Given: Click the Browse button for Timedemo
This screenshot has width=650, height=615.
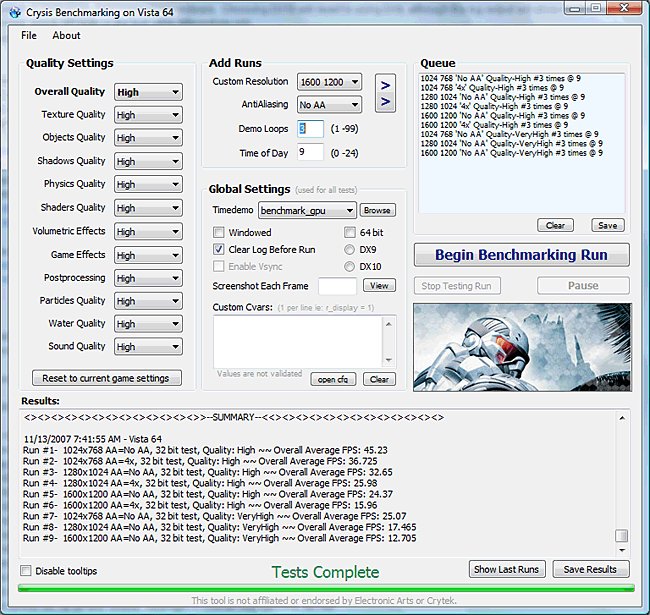Looking at the screenshot, I should click(x=377, y=211).
